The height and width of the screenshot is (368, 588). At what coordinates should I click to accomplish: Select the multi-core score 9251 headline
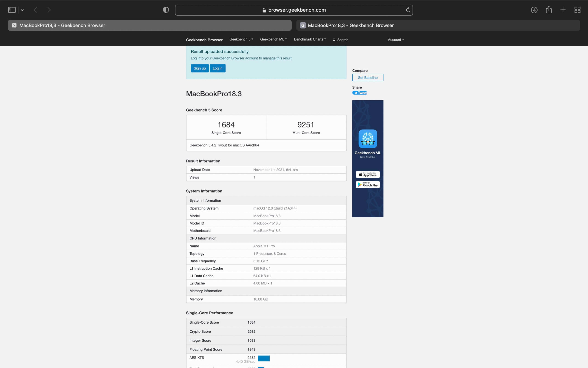pyautogui.click(x=306, y=125)
